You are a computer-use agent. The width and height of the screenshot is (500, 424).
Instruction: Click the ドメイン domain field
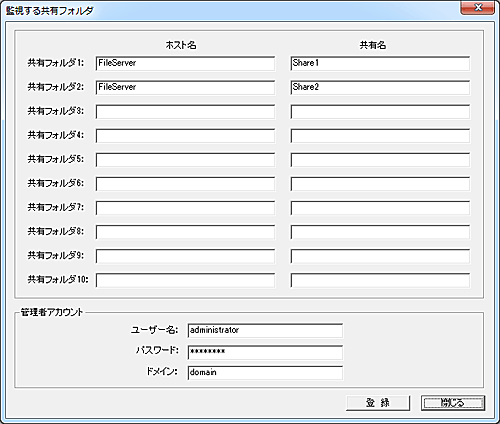pyautogui.click(x=265, y=373)
